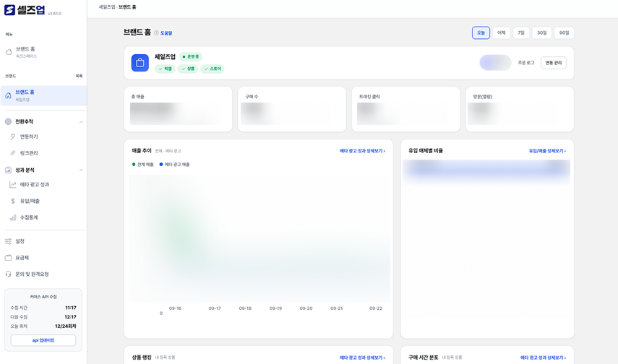Open 링크관리 link icon item
The image size is (618, 364).
click(12, 153)
